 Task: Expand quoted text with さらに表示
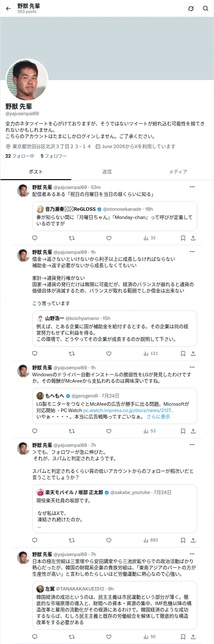pyautogui.click(x=158, y=417)
